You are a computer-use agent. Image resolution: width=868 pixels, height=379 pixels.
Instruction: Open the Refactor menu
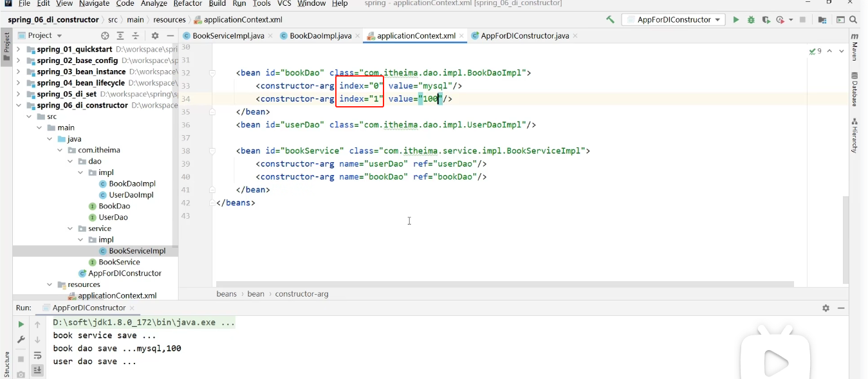187,4
